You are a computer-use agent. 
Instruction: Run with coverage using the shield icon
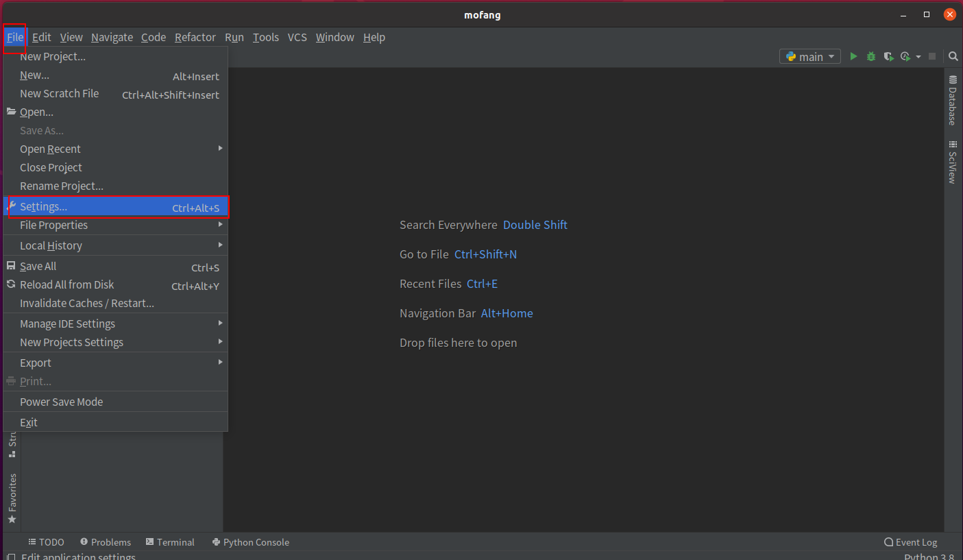[x=888, y=56]
